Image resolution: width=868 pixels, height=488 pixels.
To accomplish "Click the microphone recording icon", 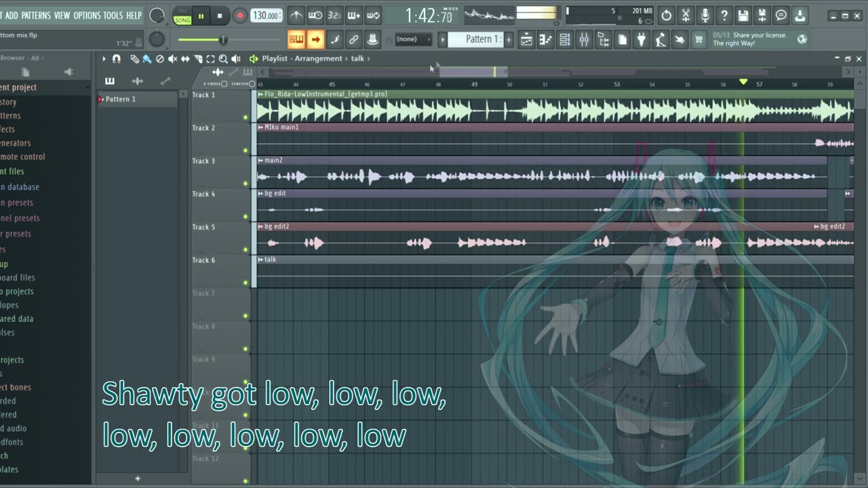I will (705, 16).
